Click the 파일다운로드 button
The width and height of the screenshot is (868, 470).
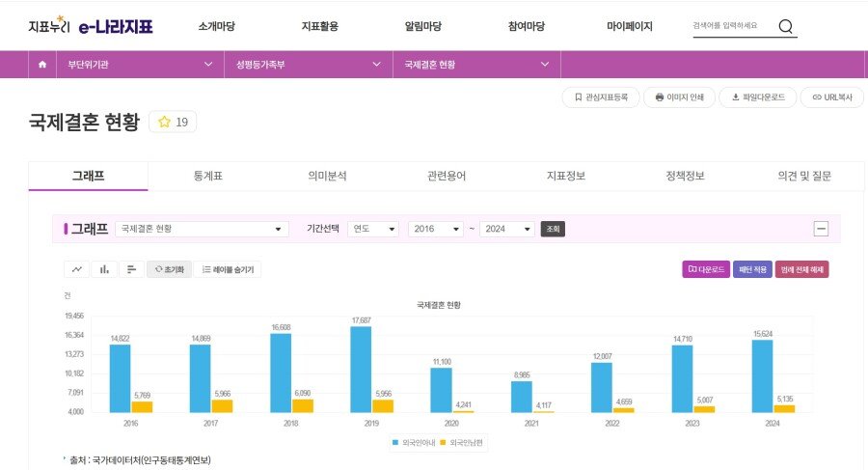[758, 97]
